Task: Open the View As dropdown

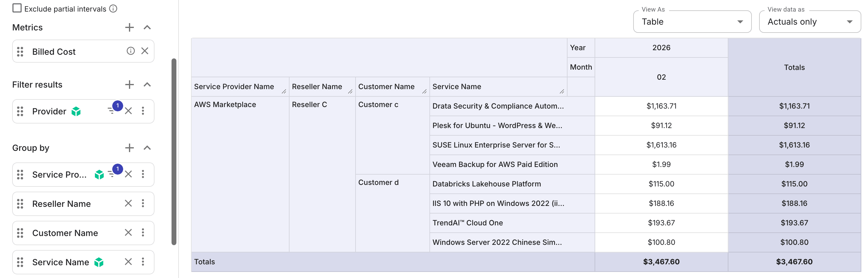Action: pos(740,22)
